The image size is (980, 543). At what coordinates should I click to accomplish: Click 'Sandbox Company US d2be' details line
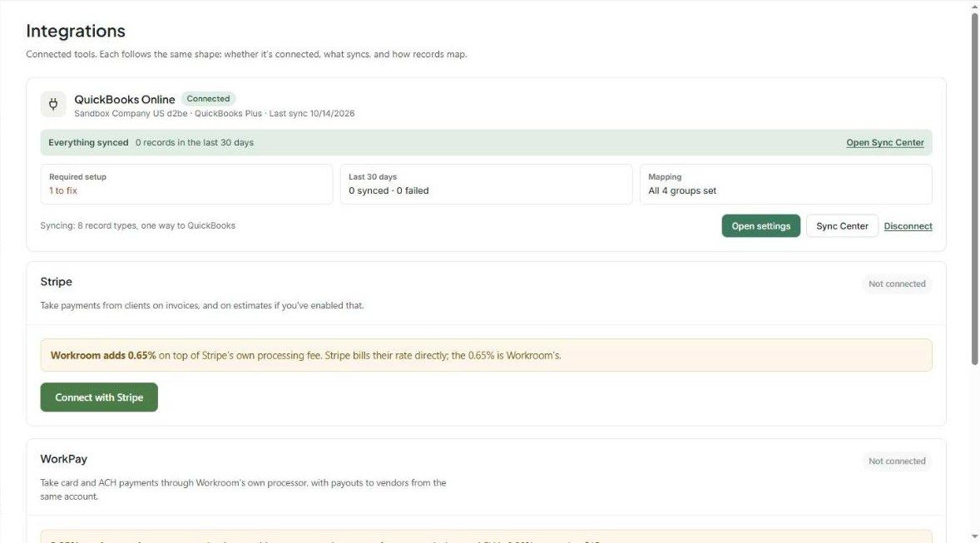click(215, 114)
